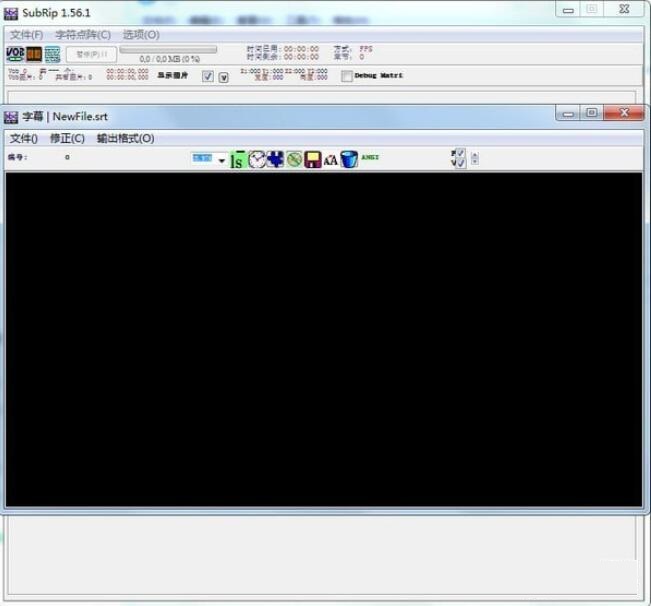Minimize the SubRip 1.56.1 main window

568,10
